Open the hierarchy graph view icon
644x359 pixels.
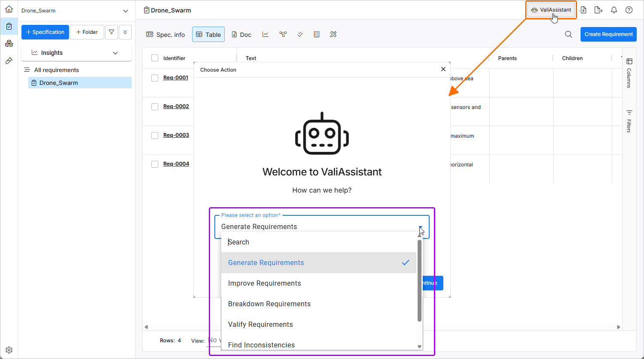tap(283, 34)
